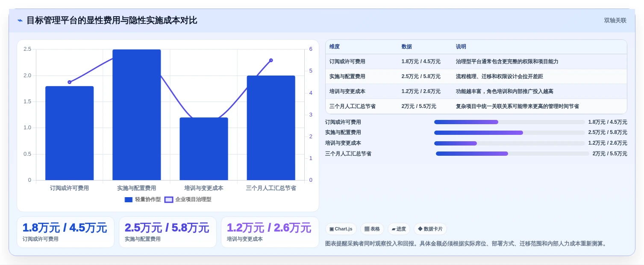
Task: Click the 实施与配置费用 bar in chart
Action: [137, 115]
